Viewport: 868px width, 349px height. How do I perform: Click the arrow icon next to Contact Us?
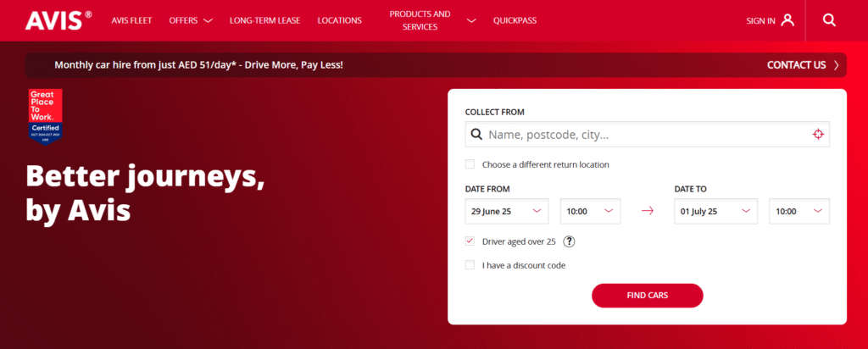837,65
